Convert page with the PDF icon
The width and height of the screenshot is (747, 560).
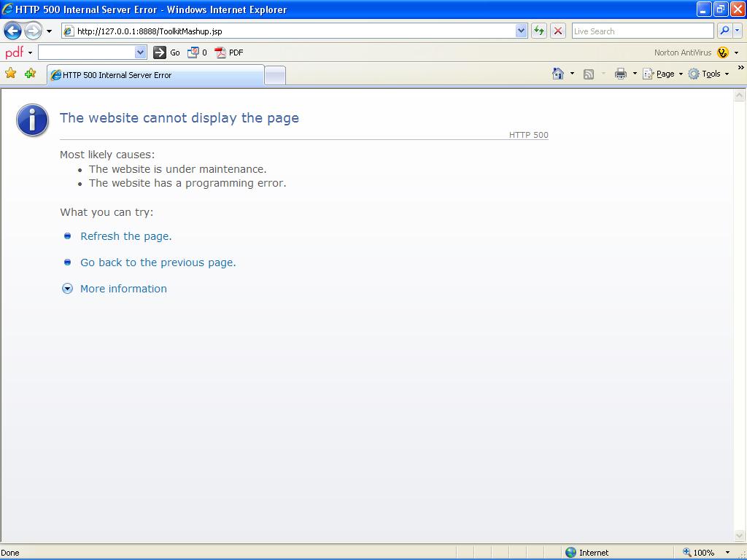pos(220,52)
